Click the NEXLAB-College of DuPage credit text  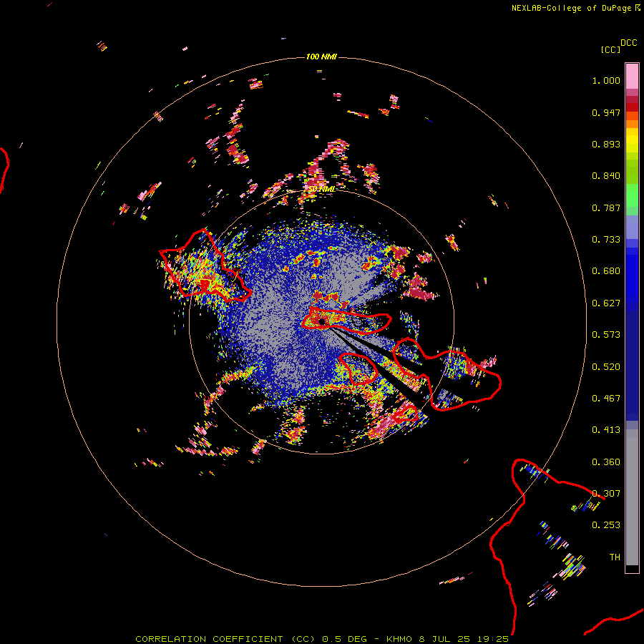[572, 8]
